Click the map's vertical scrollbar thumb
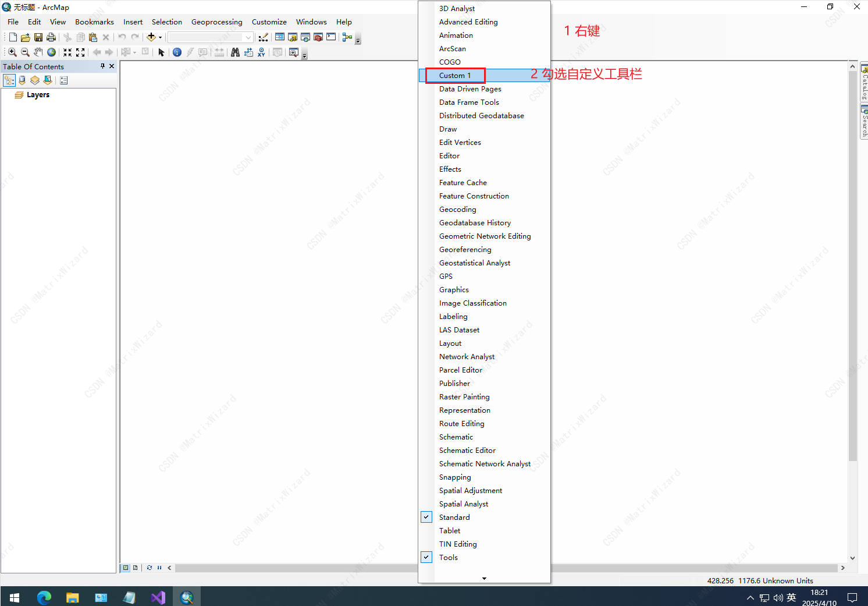The width and height of the screenshot is (868, 606). click(x=852, y=265)
